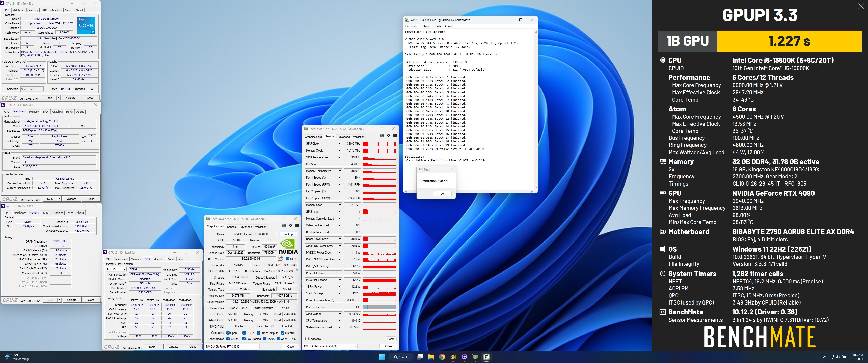
Task: Open the Windows Start menu
Action: [382, 357]
